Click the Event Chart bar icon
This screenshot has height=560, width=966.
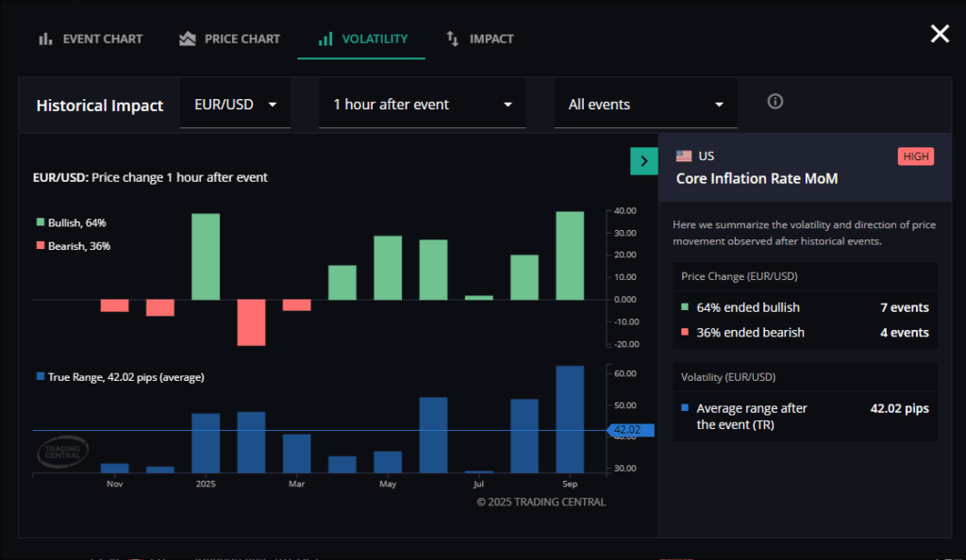pyautogui.click(x=44, y=39)
